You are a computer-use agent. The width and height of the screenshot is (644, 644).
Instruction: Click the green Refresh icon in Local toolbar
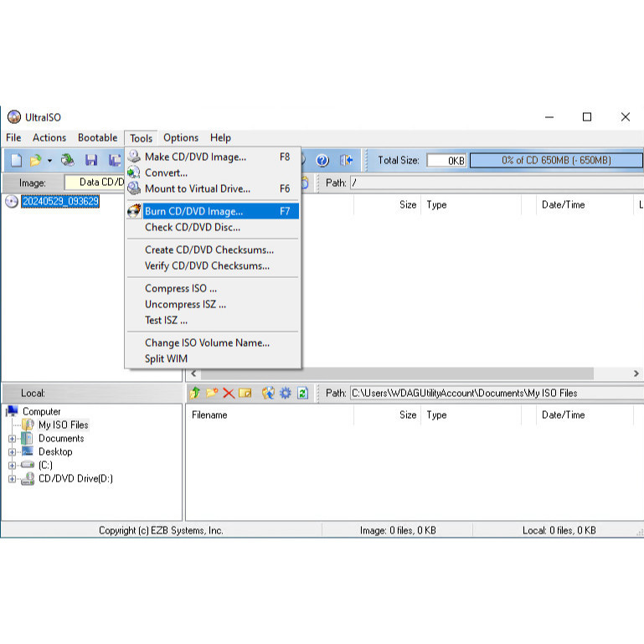tap(303, 393)
